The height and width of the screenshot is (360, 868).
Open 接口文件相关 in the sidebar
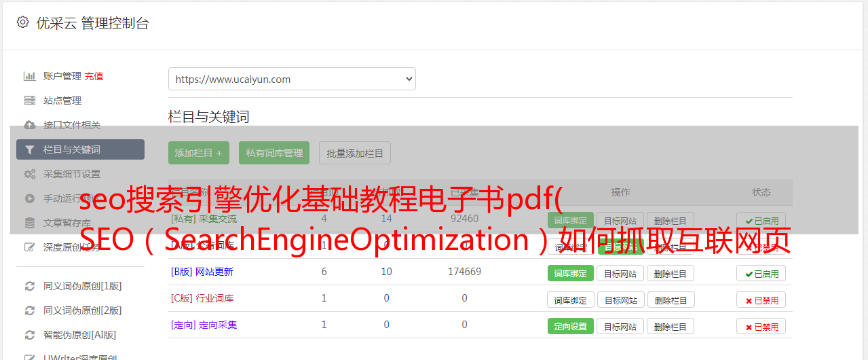[x=72, y=125]
